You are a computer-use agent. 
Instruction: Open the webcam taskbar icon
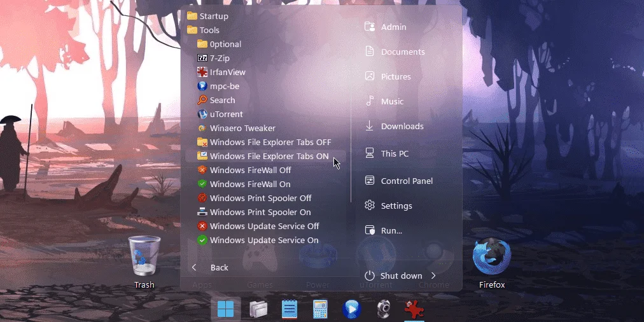tap(383, 309)
